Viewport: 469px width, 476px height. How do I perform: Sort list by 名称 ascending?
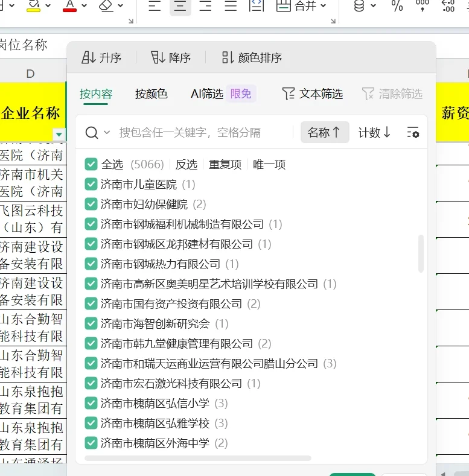pyautogui.click(x=325, y=132)
